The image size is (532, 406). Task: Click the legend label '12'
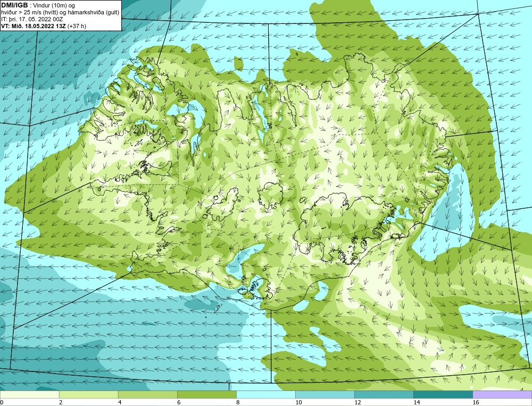coord(358,402)
